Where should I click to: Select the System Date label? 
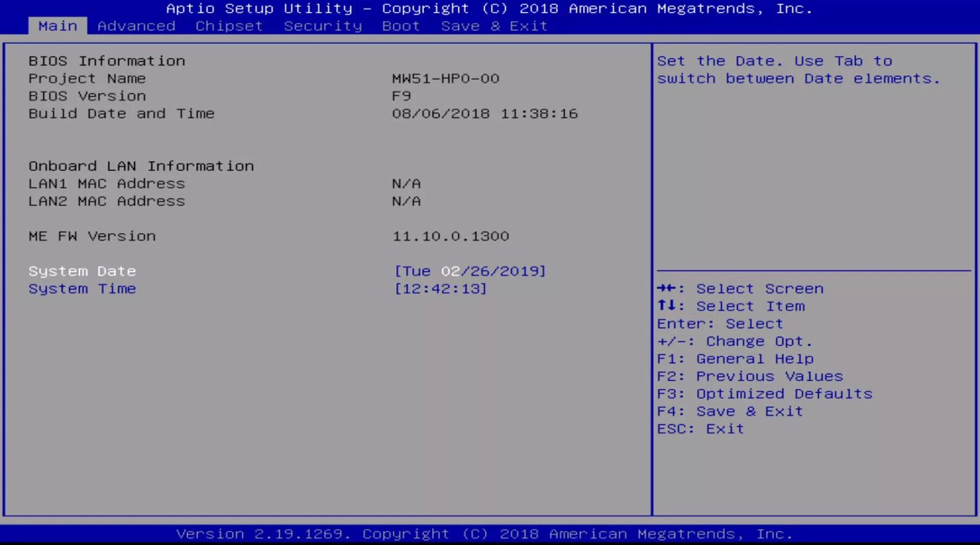(82, 271)
